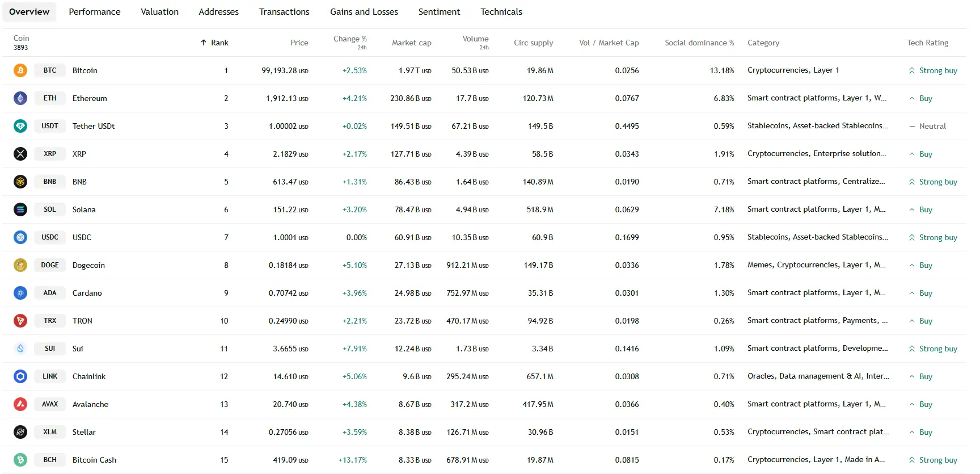The image size is (980, 474).
Task: Sort by Volume 24h column header
Action: (475, 43)
